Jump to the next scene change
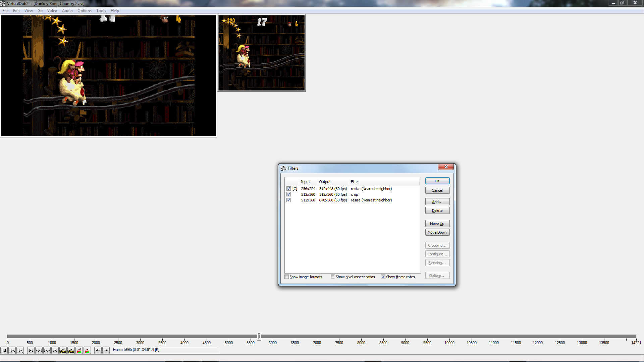The width and height of the screenshot is (644, 362). [87, 351]
